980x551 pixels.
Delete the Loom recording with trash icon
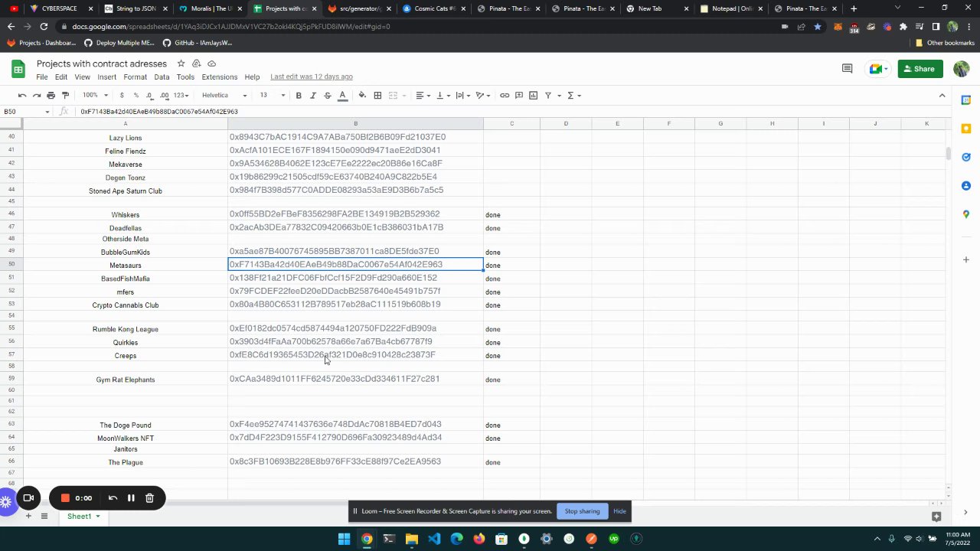[x=149, y=498]
